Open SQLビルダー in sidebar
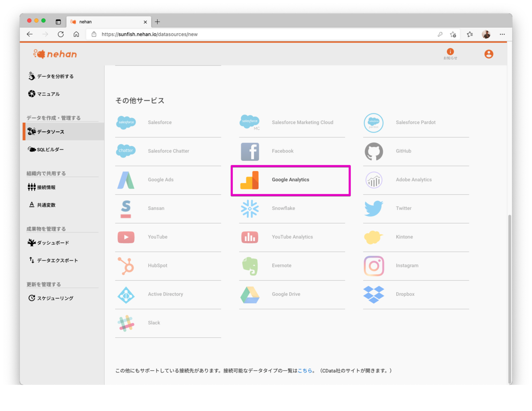Screen dimensions: 532x411 point(45,149)
